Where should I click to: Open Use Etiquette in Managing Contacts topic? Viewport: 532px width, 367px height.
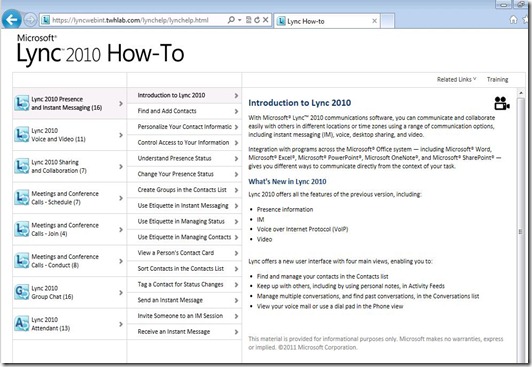click(184, 237)
